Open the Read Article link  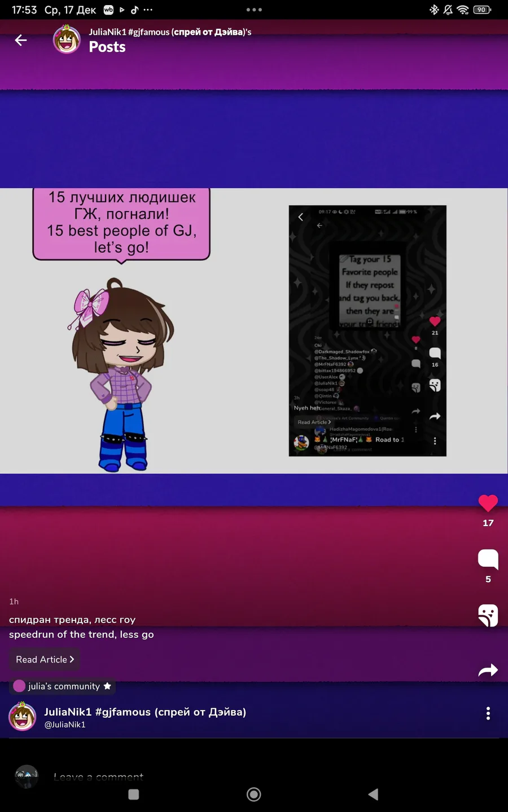point(45,659)
